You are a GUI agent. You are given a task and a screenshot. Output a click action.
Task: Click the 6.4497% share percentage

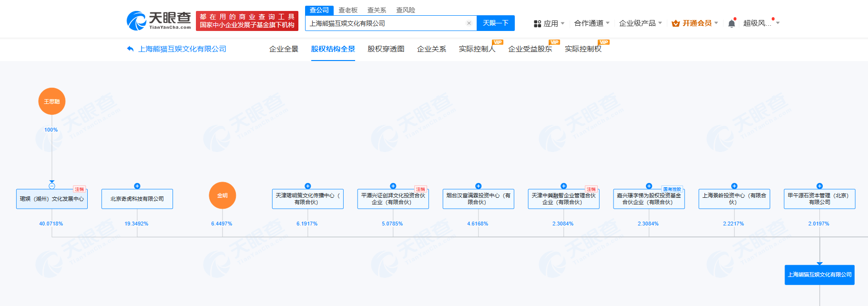[222, 224]
